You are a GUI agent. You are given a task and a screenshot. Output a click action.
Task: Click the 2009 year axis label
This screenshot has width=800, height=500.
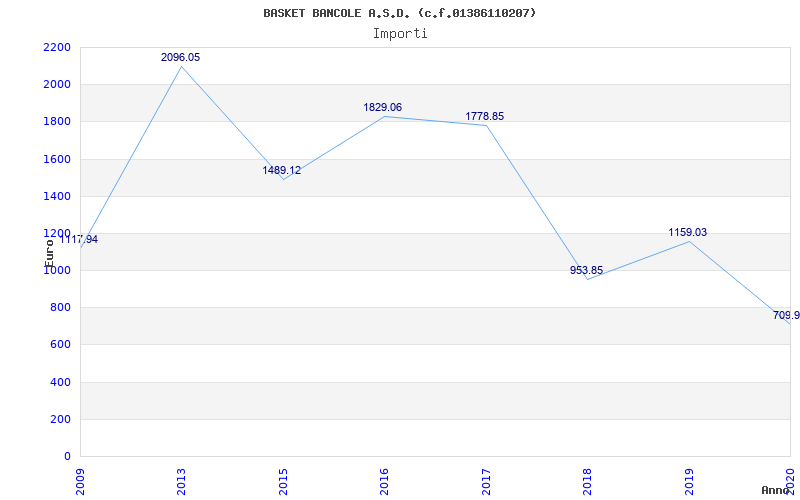pos(80,481)
